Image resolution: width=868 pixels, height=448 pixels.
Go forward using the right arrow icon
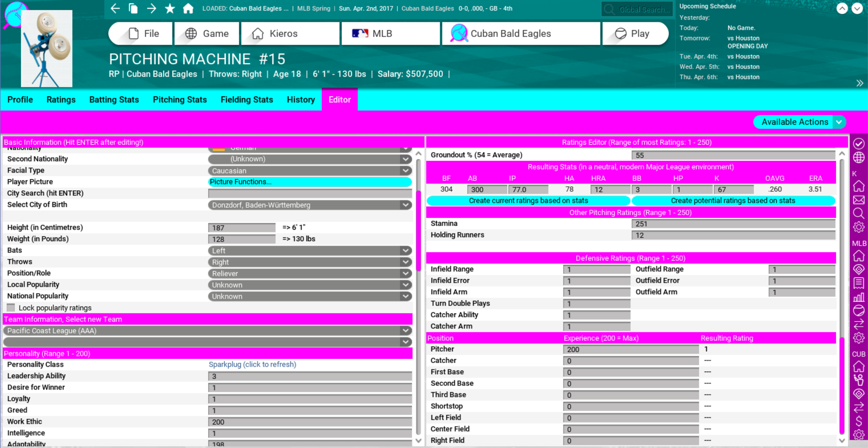point(152,8)
